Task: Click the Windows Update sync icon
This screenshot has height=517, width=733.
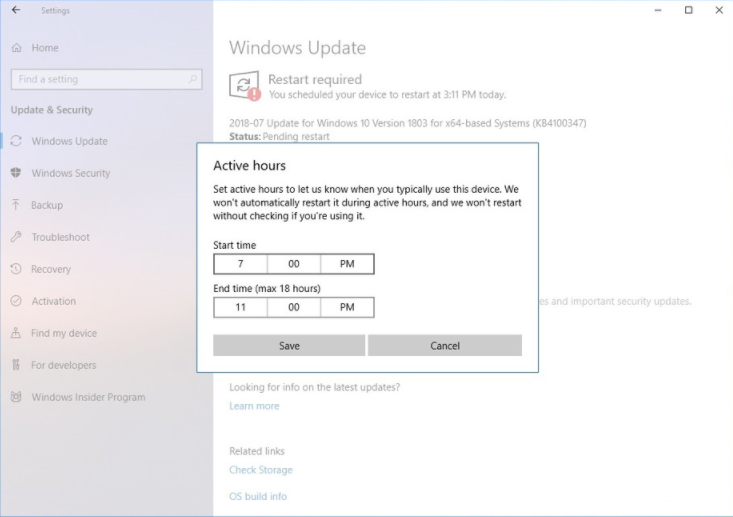Action: (16, 141)
